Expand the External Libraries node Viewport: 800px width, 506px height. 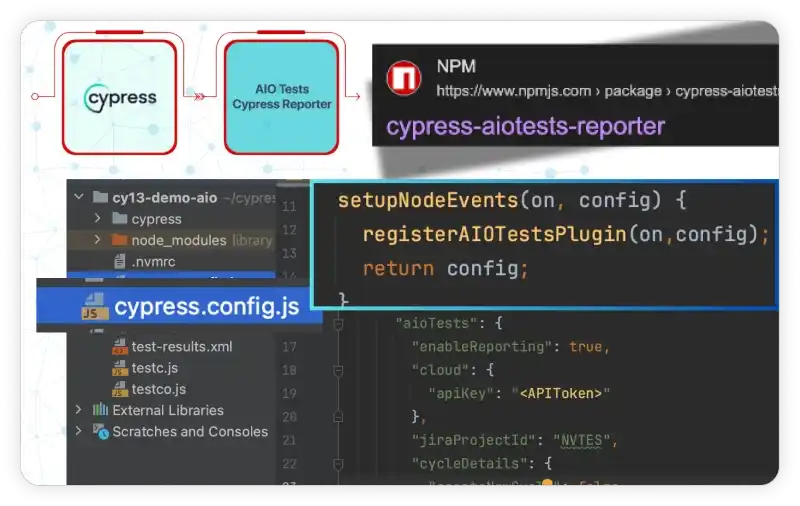click(78, 410)
